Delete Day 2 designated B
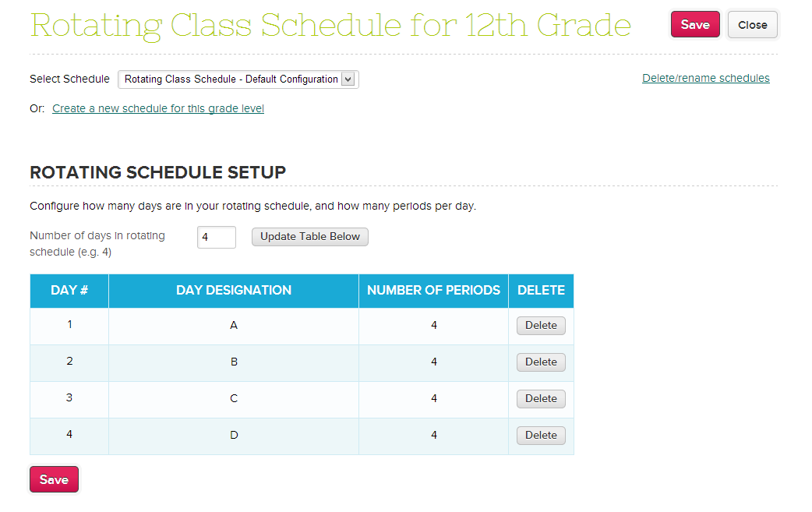This screenshot has height=512, width=812. pos(540,362)
